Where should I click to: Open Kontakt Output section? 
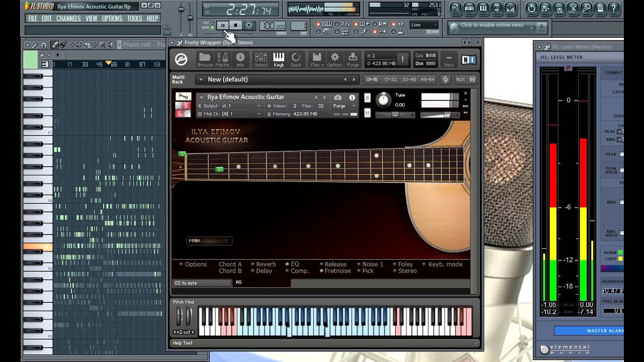[x=261, y=59]
